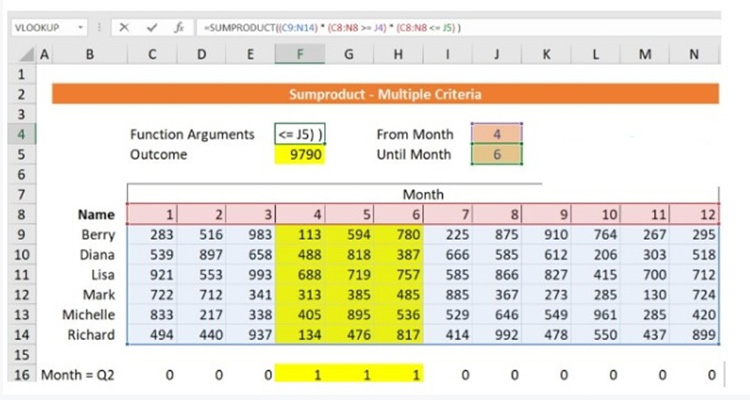Open Insert Function fx dialog
Viewport: 750px width, 400px height.
pos(179,28)
